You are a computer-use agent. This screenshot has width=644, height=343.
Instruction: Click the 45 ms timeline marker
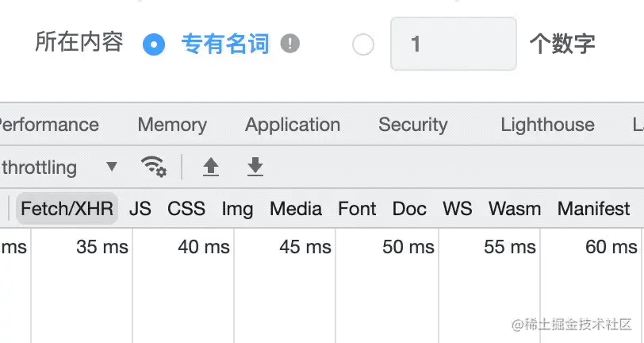(305, 247)
